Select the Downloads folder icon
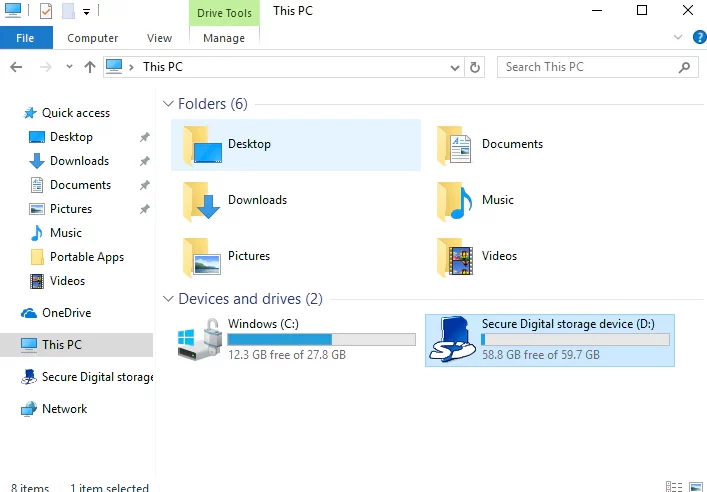Screen dimensions: 707x492 coord(202,201)
